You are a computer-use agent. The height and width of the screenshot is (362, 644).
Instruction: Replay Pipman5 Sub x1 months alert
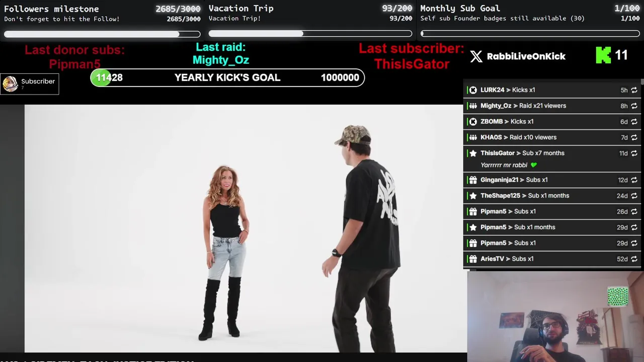pyautogui.click(x=634, y=227)
